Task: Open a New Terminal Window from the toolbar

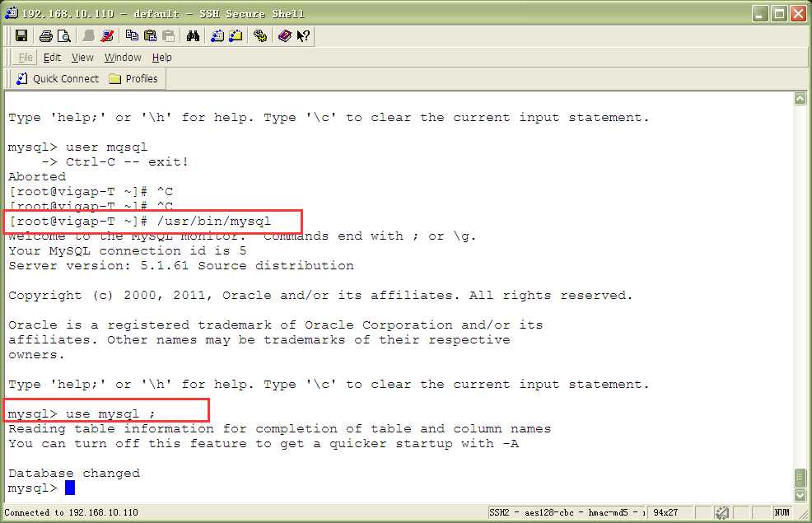Action: tap(217, 35)
